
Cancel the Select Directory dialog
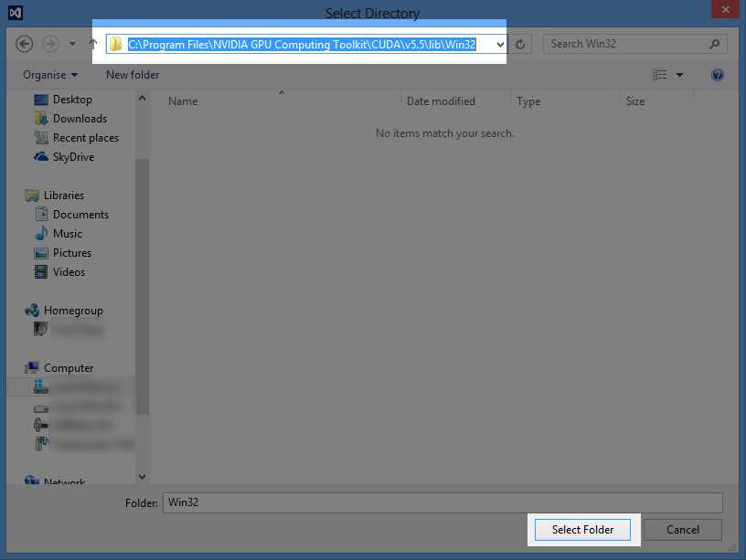pos(682,530)
